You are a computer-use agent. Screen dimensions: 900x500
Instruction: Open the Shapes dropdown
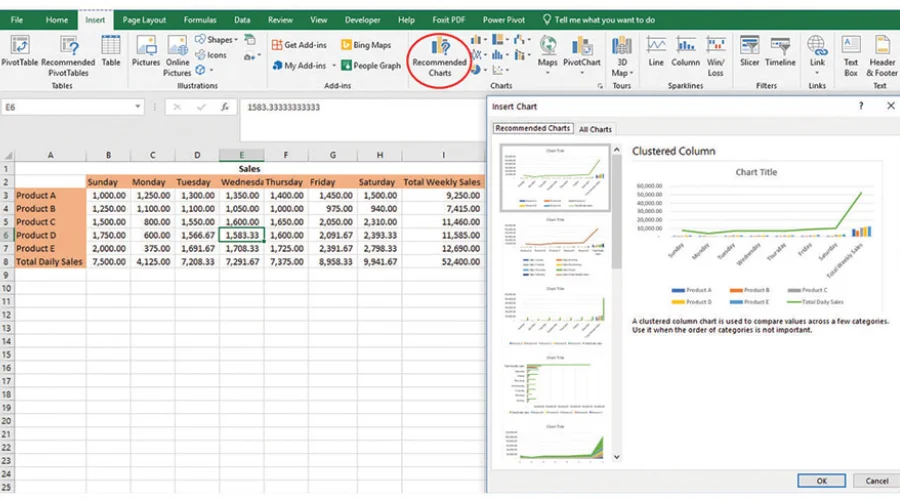[x=216, y=40]
